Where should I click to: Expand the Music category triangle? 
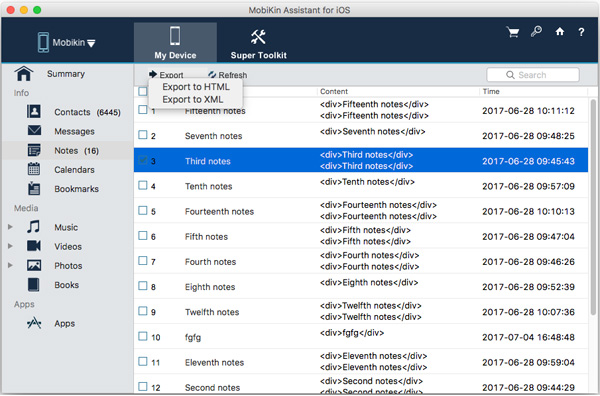click(10, 227)
